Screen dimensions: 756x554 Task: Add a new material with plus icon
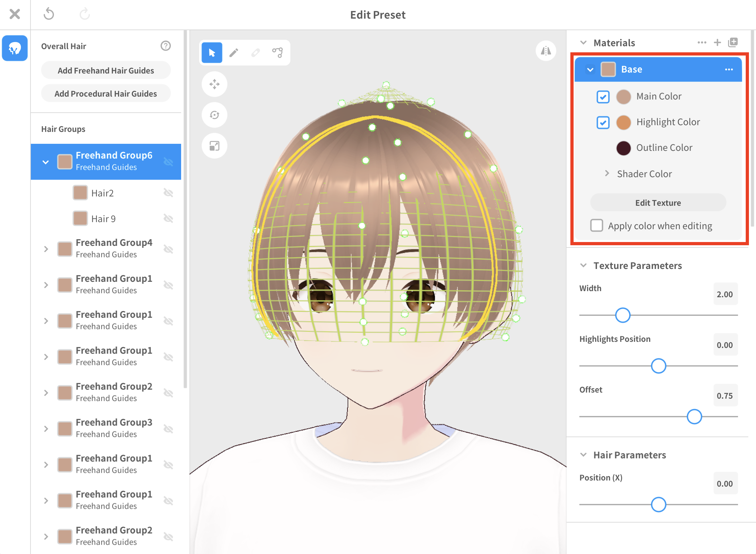[717, 43]
